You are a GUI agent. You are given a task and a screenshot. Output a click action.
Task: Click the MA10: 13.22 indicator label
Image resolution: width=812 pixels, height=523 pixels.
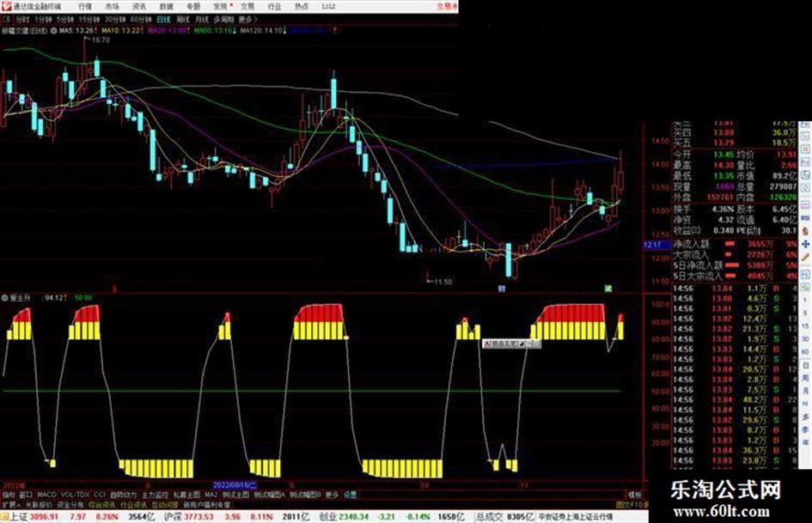[120, 31]
